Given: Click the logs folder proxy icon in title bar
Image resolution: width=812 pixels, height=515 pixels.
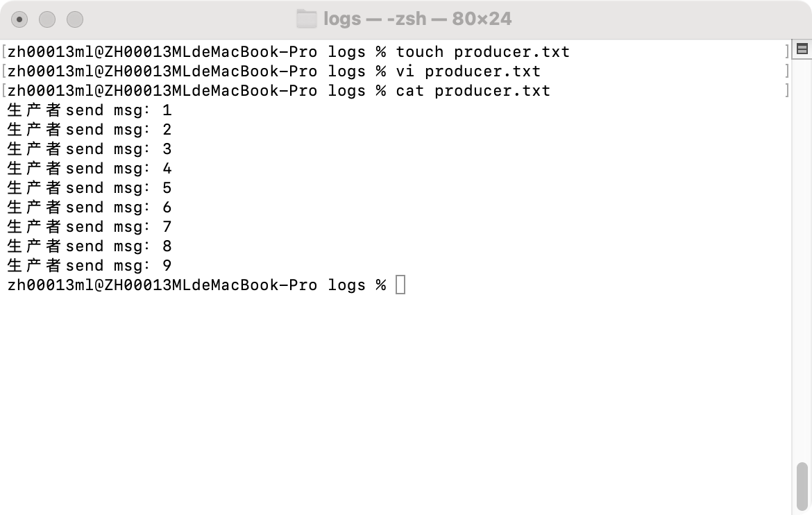Looking at the screenshot, I should tap(307, 19).
